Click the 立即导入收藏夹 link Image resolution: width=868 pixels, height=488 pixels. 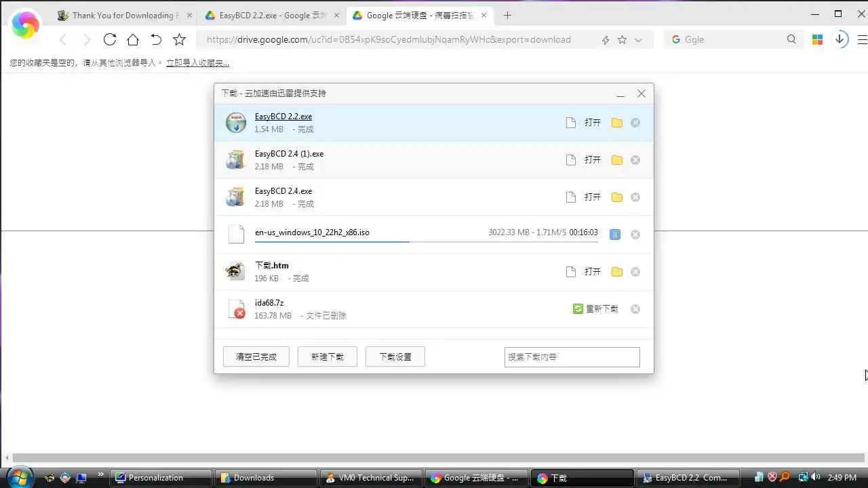tap(197, 63)
